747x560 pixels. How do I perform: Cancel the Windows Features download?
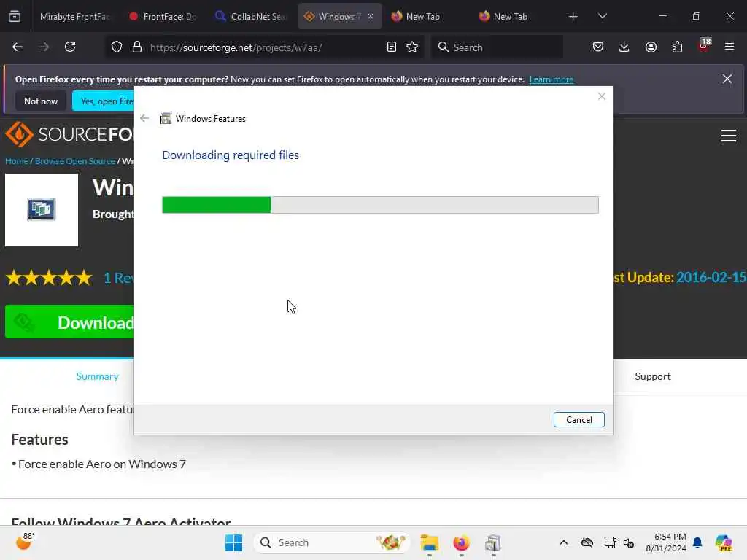(x=578, y=419)
